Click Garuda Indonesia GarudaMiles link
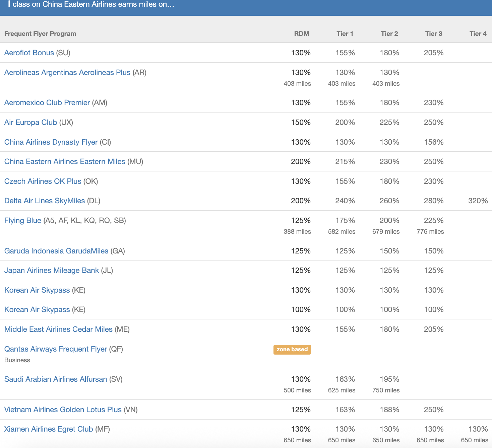Image resolution: width=492 pixels, height=448 pixels. (x=56, y=251)
